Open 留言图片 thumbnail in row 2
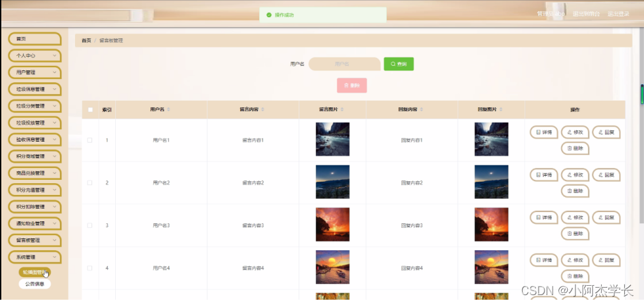 coord(333,182)
